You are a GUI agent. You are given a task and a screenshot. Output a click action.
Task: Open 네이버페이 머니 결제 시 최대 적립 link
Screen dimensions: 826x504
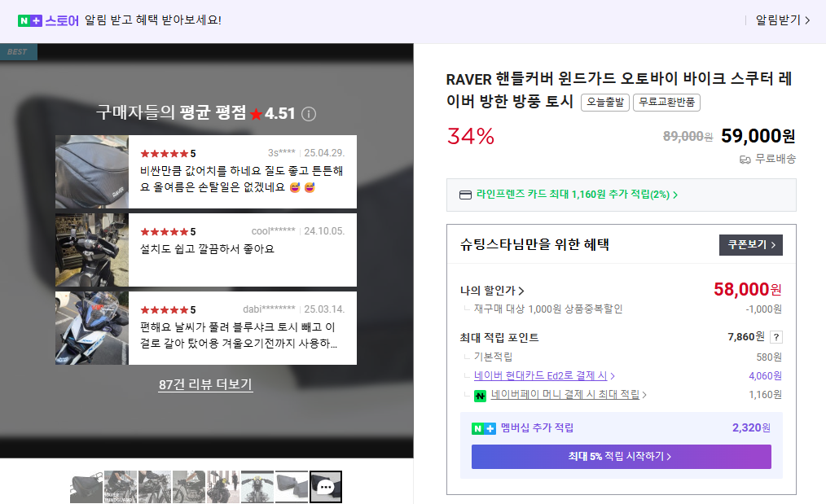(x=569, y=394)
